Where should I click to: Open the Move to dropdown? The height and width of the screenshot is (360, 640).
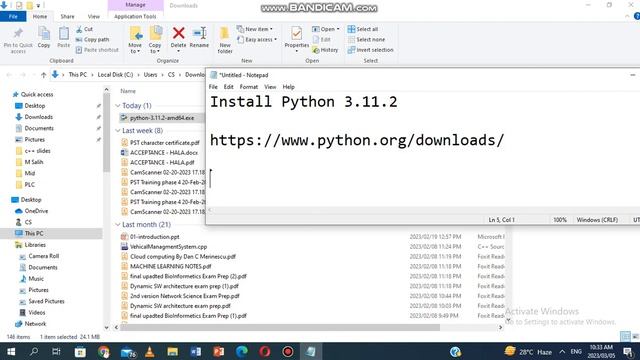click(x=135, y=40)
